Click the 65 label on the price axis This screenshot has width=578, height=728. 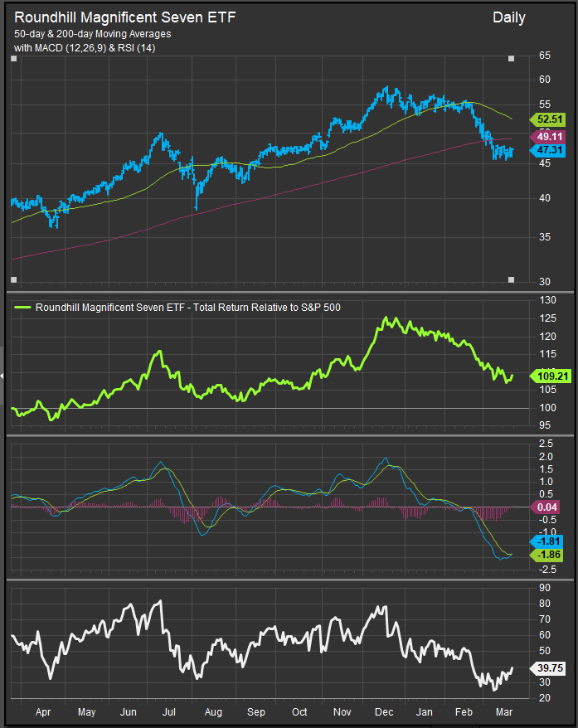(545, 56)
